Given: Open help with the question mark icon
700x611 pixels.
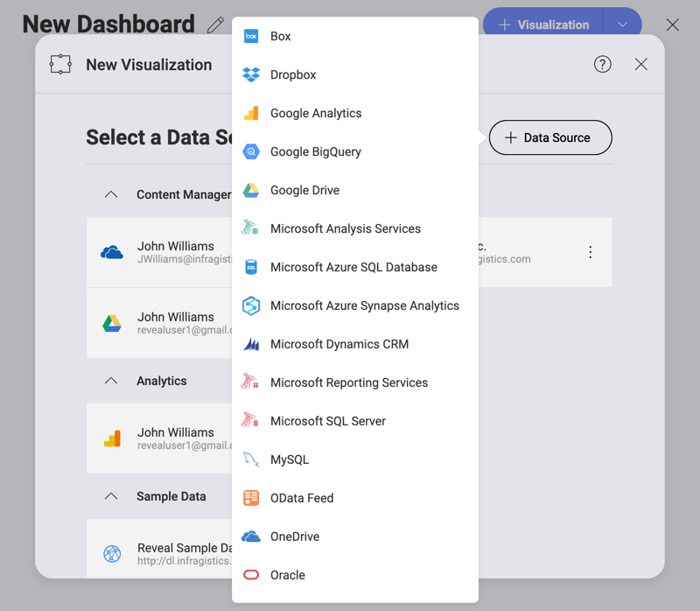Looking at the screenshot, I should 602,64.
